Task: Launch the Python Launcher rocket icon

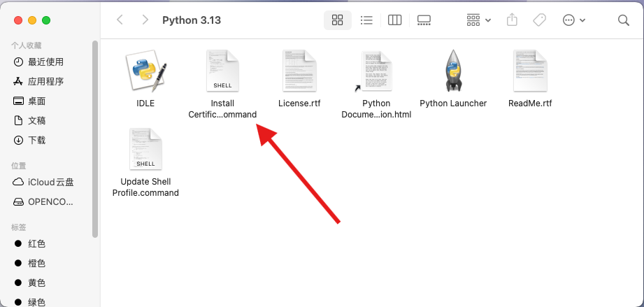Action: (x=453, y=71)
